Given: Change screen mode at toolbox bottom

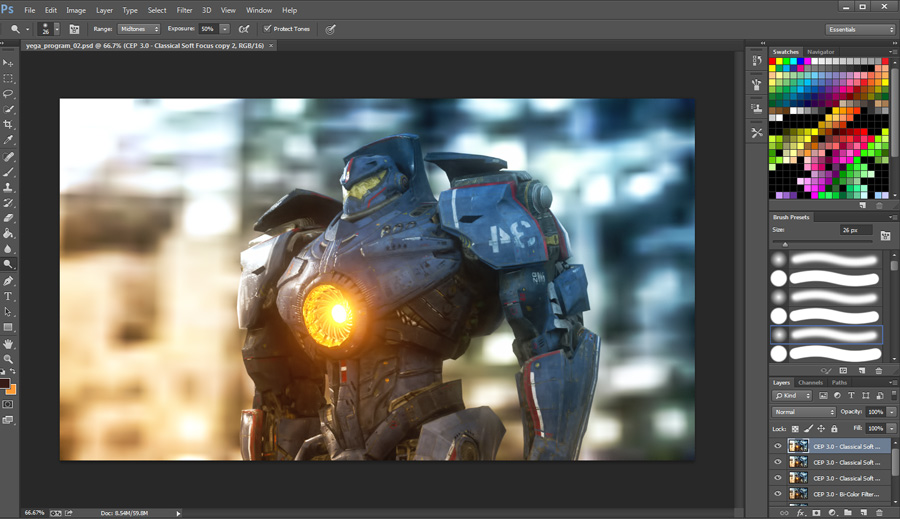Looking at the screenshot, I should pyautogui.click(x=8, y=420).
